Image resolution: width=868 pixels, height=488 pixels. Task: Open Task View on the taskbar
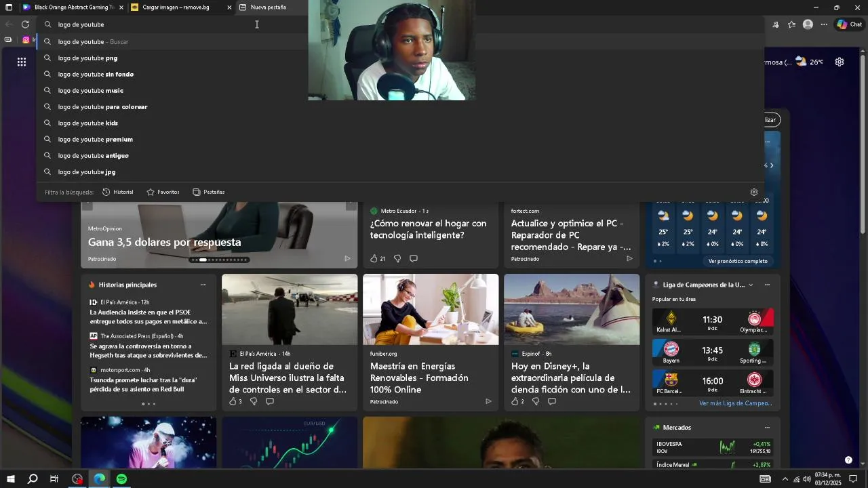pyautogui.click(x=54, y=479)
